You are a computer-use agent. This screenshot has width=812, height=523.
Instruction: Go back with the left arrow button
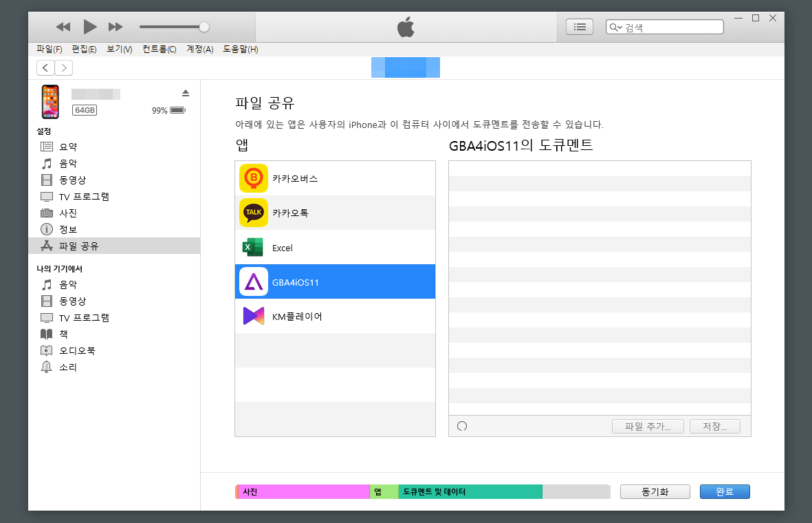click(x=45, y=68)
